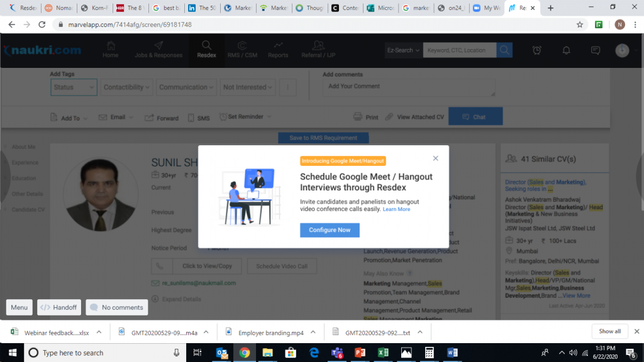This screenshot has height=362, width=644.
Task: Jump to About Me section
Action: click(23, 147)
